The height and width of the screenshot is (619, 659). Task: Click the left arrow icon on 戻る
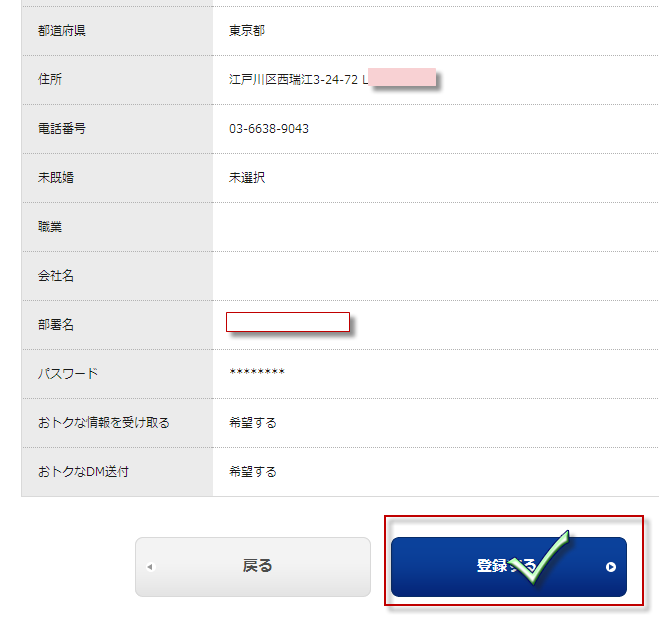150,567
